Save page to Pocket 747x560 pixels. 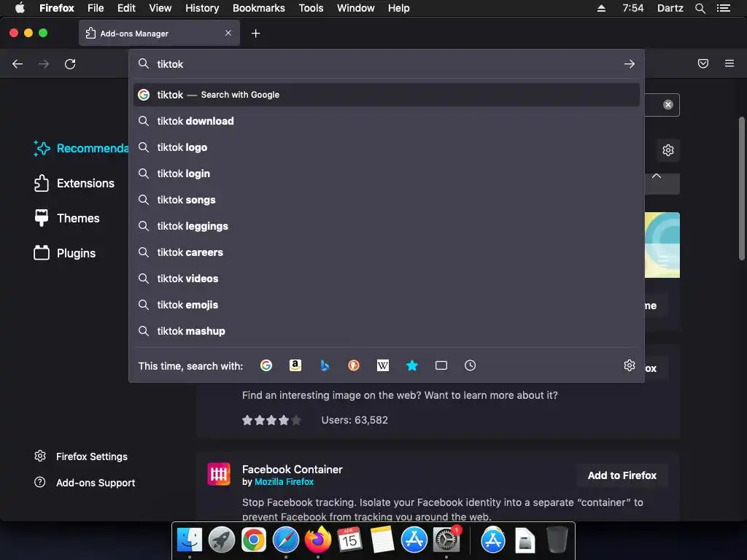coord(703,63)
